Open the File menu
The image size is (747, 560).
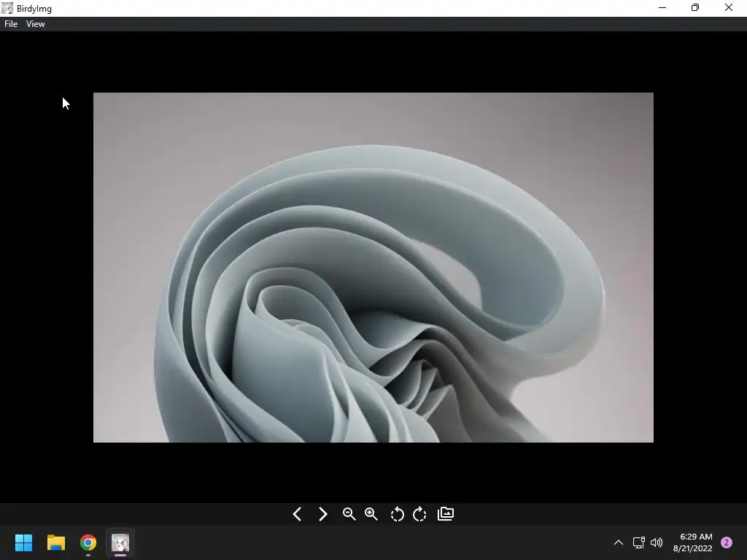pyautogui.click(x=11, y=24)
